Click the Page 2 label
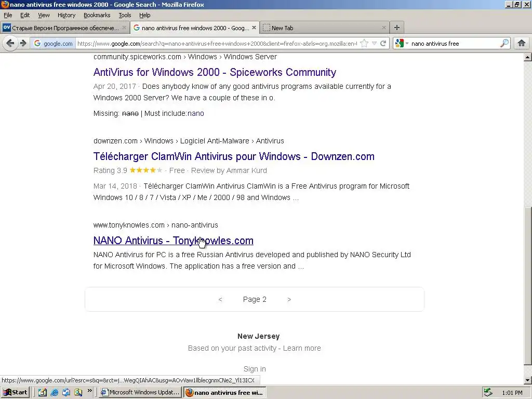The height and width of the screenshot is (399, 532). click(x=255, y=299)
